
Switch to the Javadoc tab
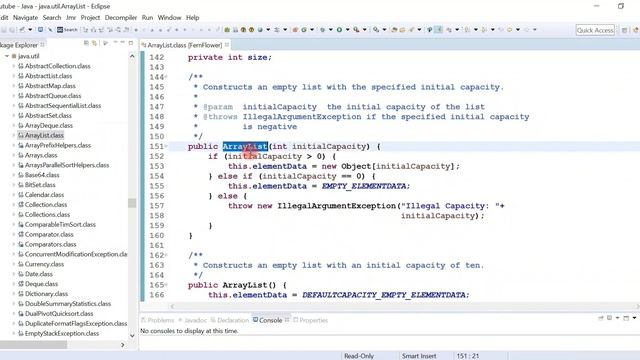click(193, 320)
